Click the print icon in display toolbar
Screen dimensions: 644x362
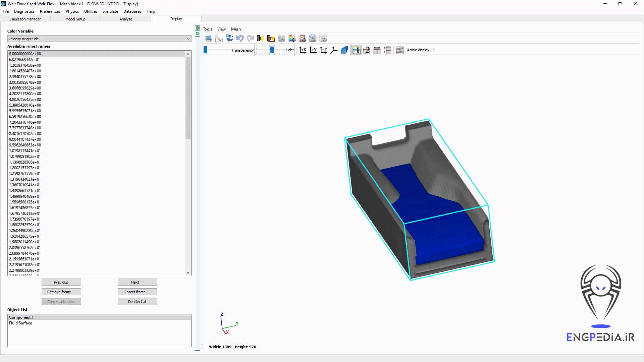pos(208,39)
